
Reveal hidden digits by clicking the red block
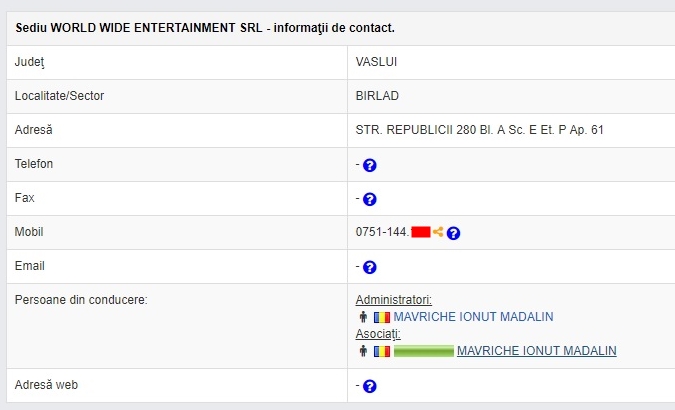[x=420, y=233]
